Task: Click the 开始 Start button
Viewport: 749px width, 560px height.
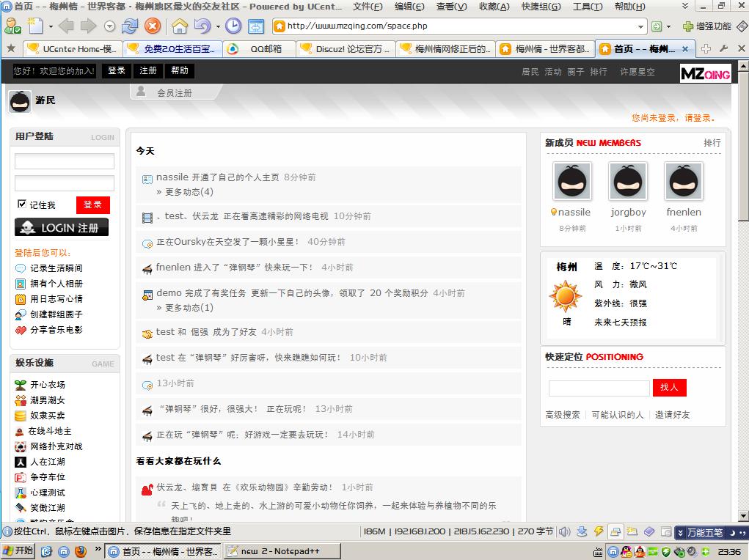Action: point(18,551)
